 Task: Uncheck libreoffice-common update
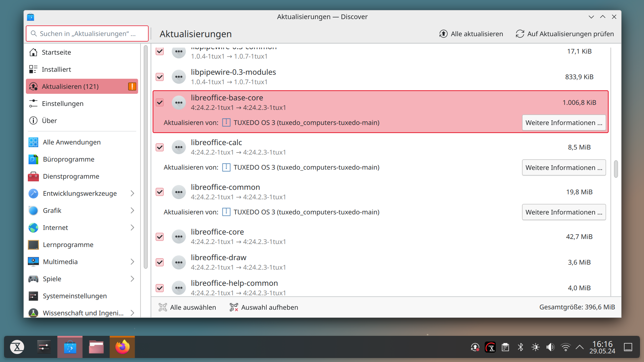[160, 192]
